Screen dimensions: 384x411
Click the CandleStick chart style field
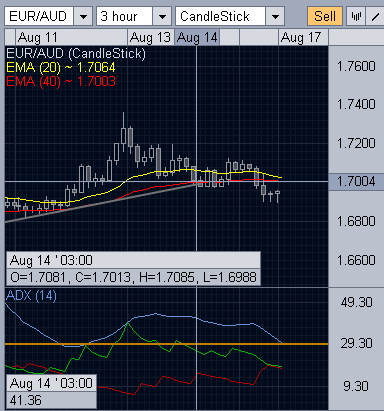[220, 16]
